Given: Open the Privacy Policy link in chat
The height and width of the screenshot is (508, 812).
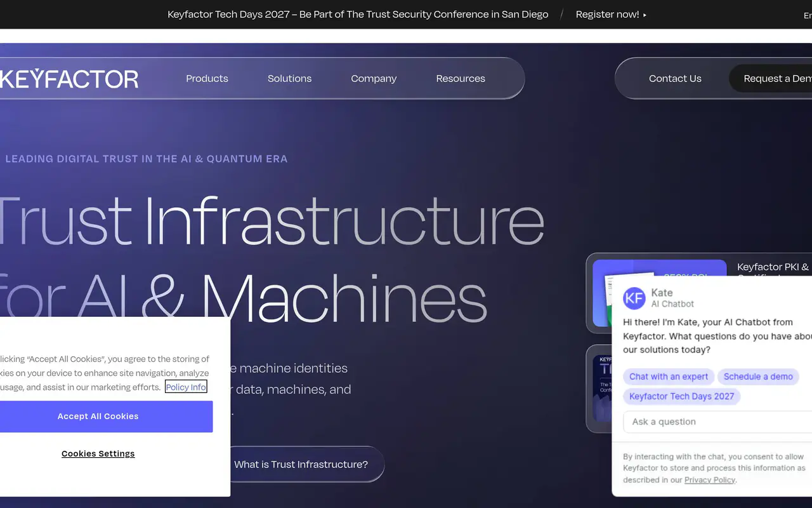Looking at the screenshot, I should pyautogui.click(x=710, y=480).
